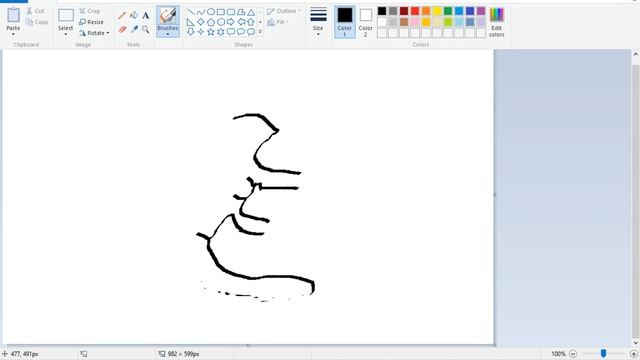
Task: Open the shape Outline dropdown
Action: click(x=284, y=11)
